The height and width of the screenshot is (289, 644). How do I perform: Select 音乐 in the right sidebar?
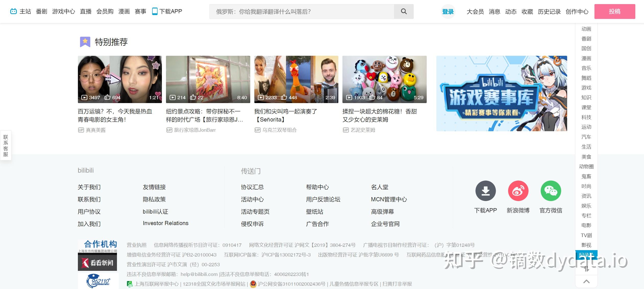pyautogui.click(x=586, y=68)
